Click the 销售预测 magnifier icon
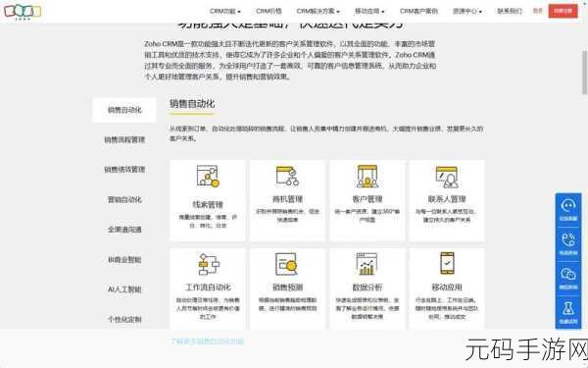588x368 pixels. tap(287, 263)
